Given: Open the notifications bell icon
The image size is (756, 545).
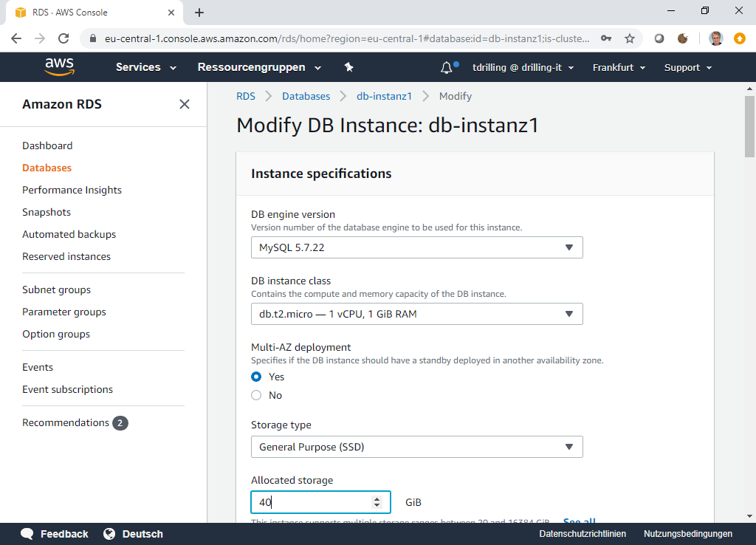Looking at the screenshot, I should [447, 68].
